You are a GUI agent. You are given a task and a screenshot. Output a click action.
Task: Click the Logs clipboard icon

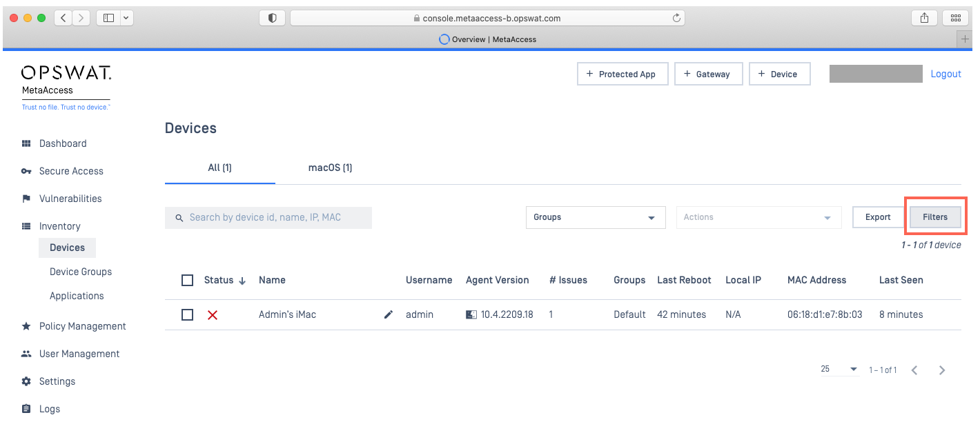[26, 409]
